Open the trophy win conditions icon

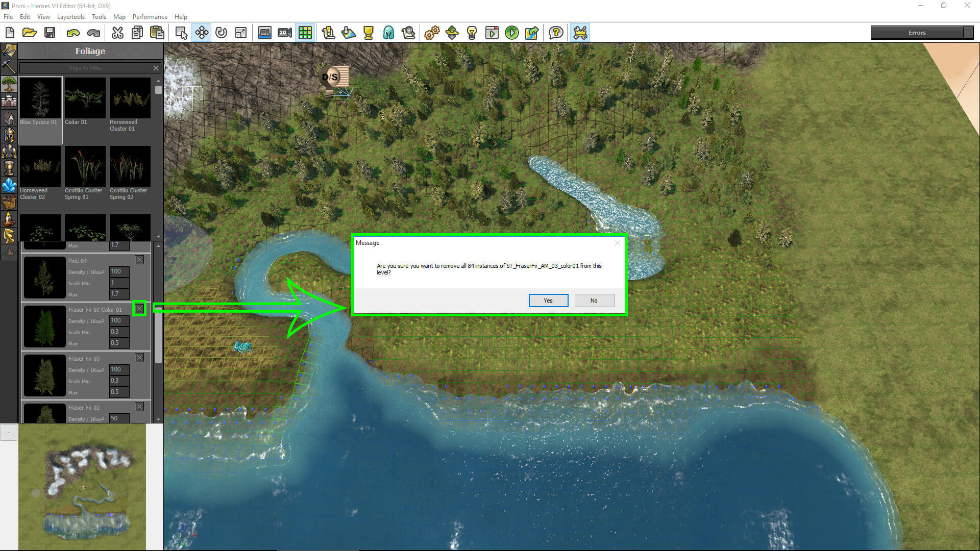click(x=368, y=33)
